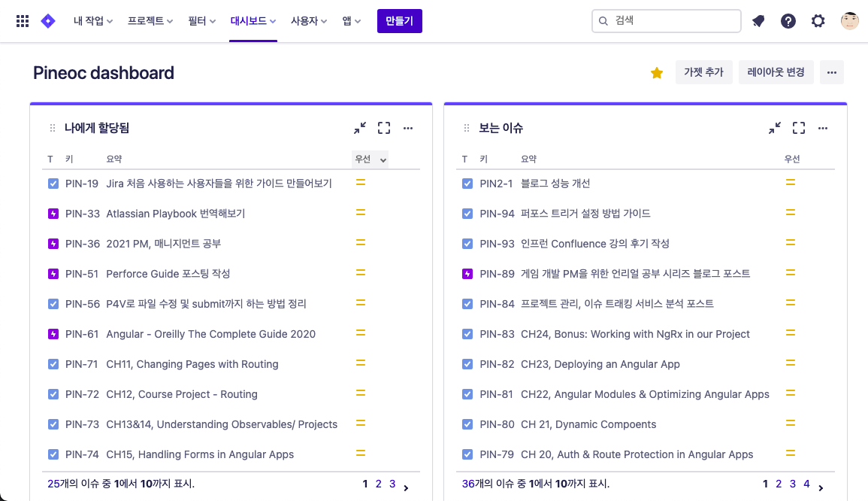Open the notifications icon
Viewport: 868px width, 501px height.
[x=758, y=21]
